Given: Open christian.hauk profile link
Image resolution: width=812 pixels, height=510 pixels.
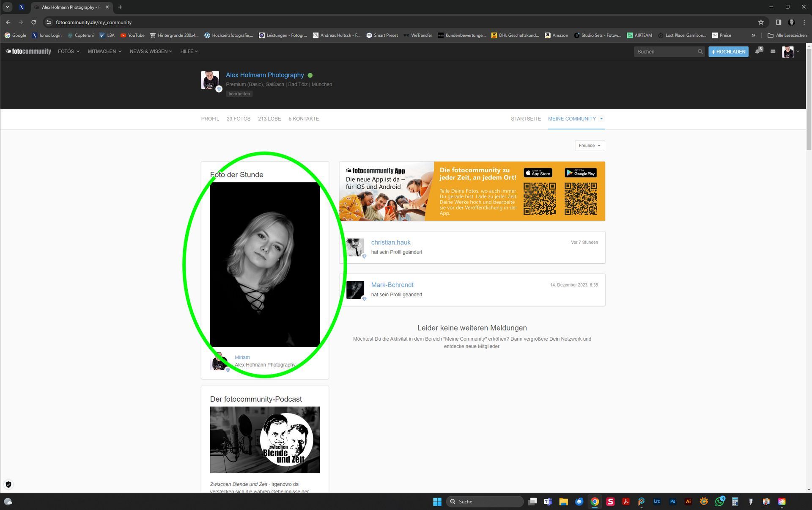Looking at the screenshot, I should tap(391, 243).
